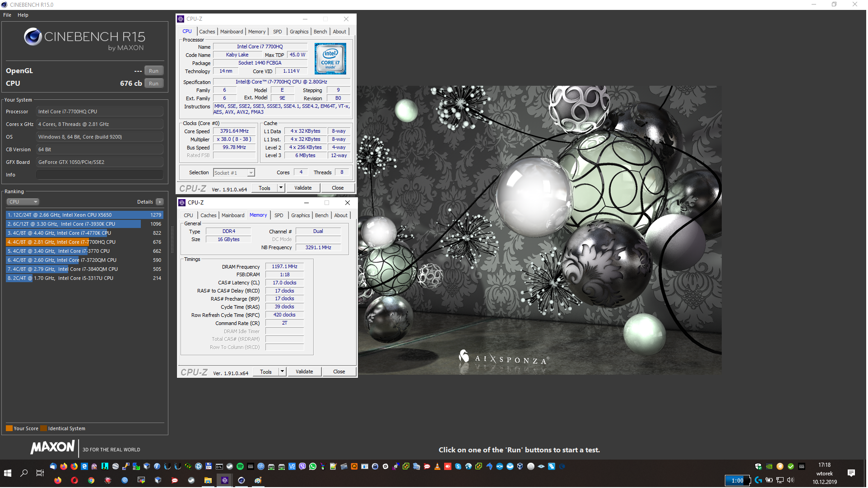Image resolution: width=868 pixels, height=488 pixels.
Task: Open the Help menu in Cinebench
Action: tap(23, 15)
